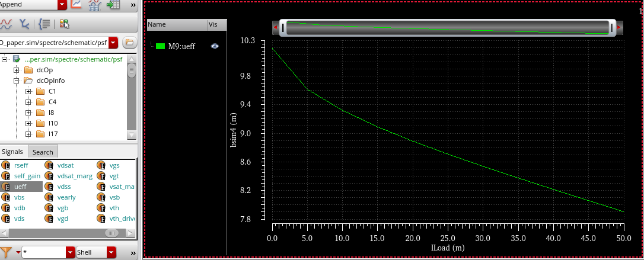644x260 pixels.
Task: Click the zoom slider right handle
Action: pos(613,28)
